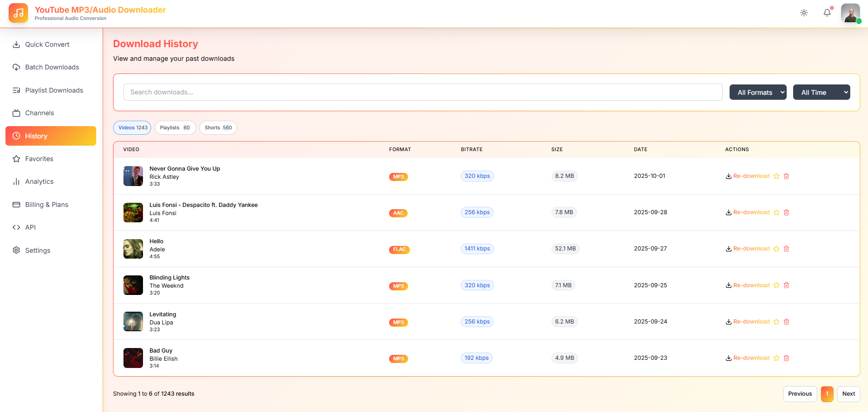Screen dimensions: 868x412
Task: Delete the Levitating download entry
Action: (x=786, y=322)
